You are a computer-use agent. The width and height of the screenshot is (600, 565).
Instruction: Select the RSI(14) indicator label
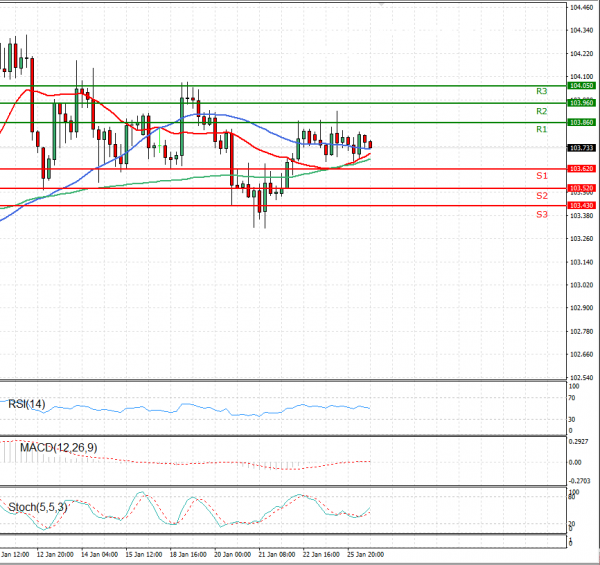27,404
